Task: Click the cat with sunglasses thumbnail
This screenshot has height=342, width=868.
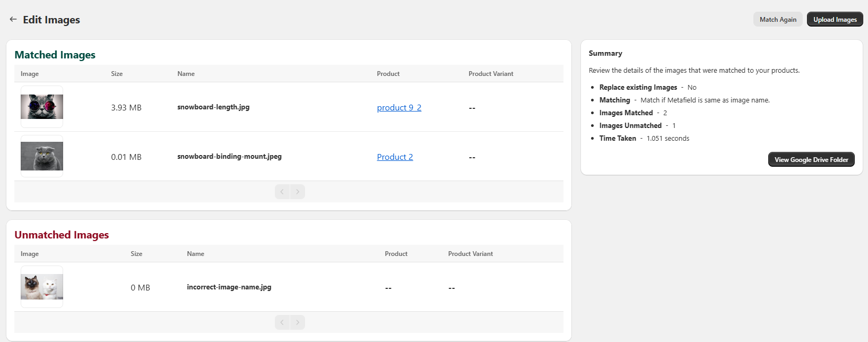Action: tap(42, 107)
